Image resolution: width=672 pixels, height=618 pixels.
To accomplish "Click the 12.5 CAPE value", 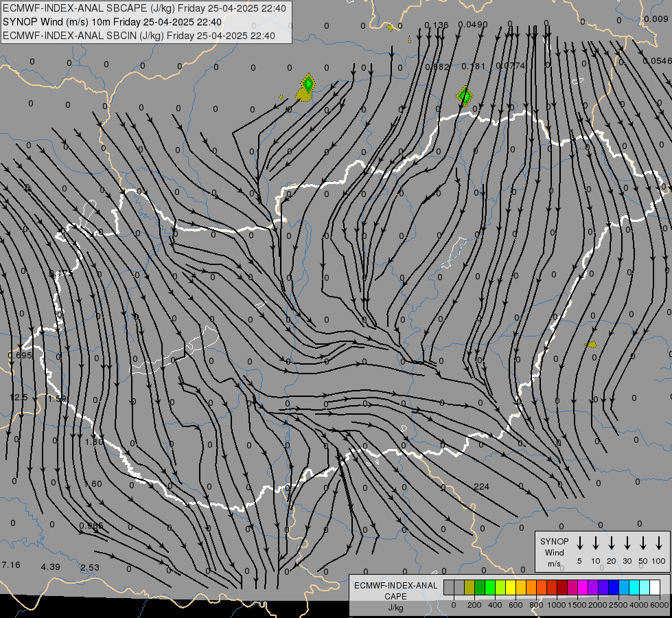I will tap(19, 398).
